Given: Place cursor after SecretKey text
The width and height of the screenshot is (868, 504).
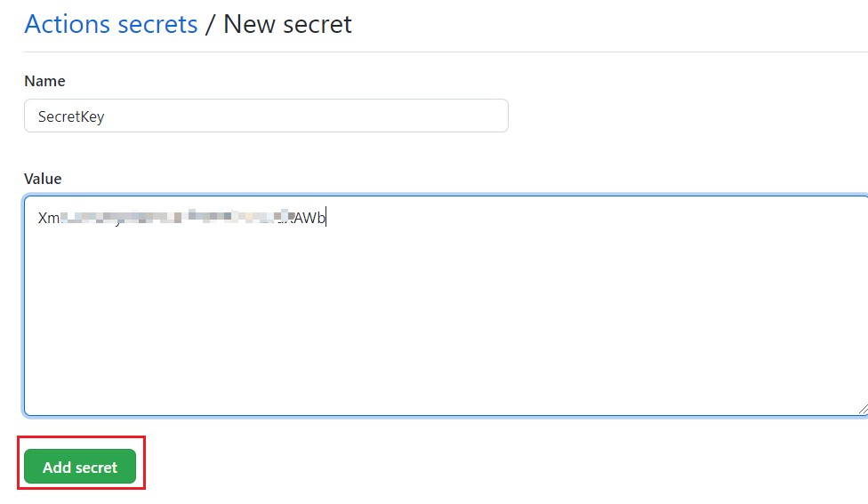Looking at the screenshot, I should [105, 116].
